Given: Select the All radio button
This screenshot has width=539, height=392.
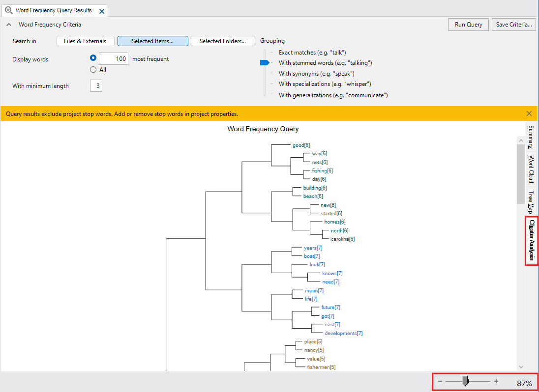Looking at the screenshot, I should tap(93, 70).
